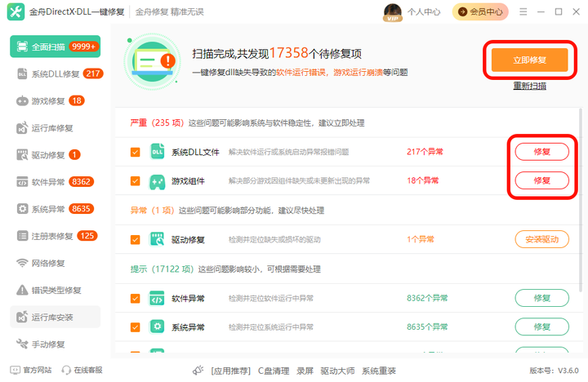The image size is (588, 382).
Task: Click the 217个异常 count text
Action: (425, 152)
